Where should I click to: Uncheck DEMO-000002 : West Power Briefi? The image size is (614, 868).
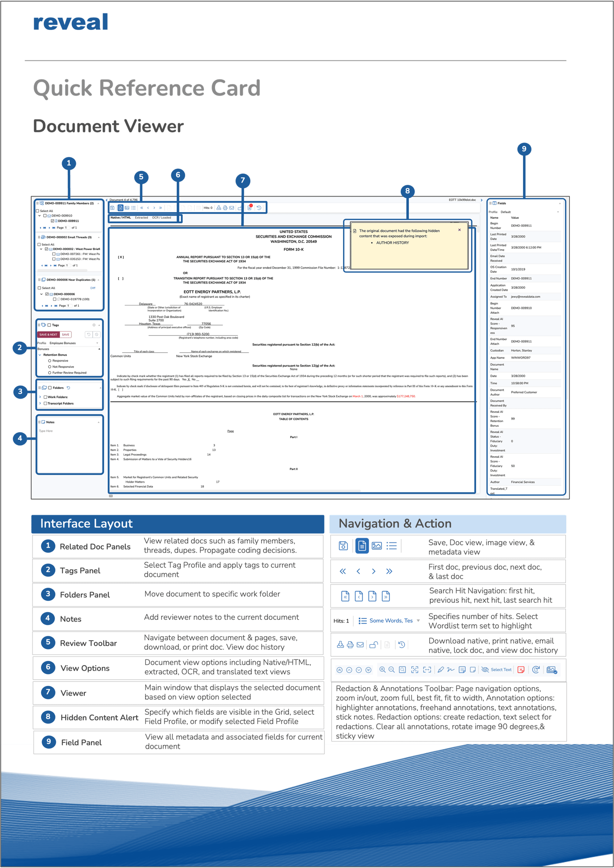[x=46, y=249]
